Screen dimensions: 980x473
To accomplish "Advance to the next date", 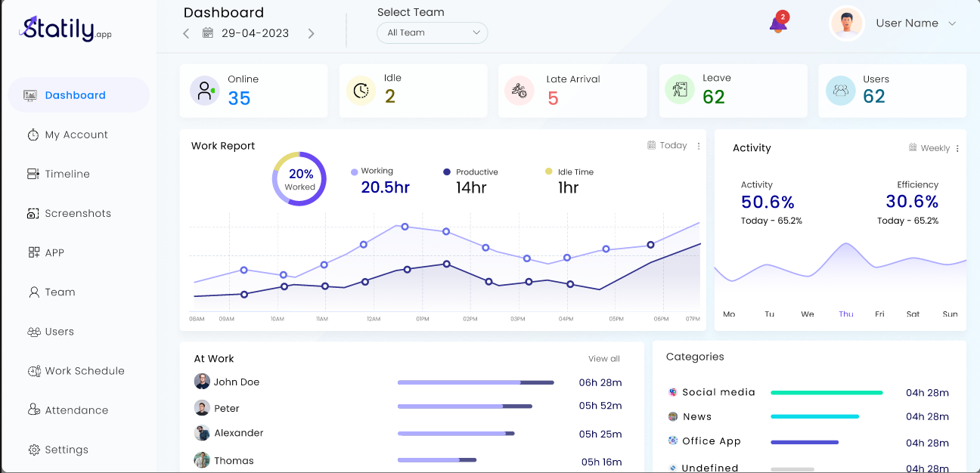I will click(311, 33).
